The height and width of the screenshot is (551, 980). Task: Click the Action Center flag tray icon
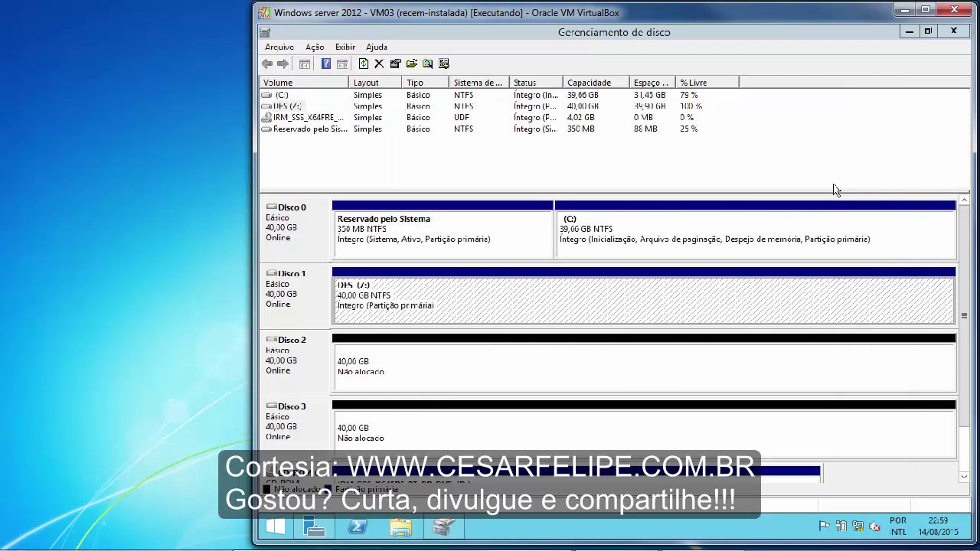pyautogui.click(x=824, y=527)
